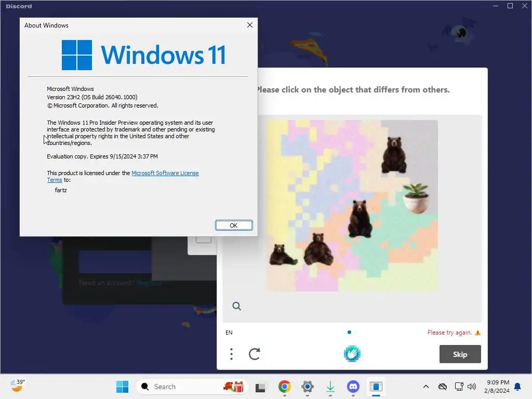
Task: Click the Skip button in captcha
Action: (x=460, y=354)
